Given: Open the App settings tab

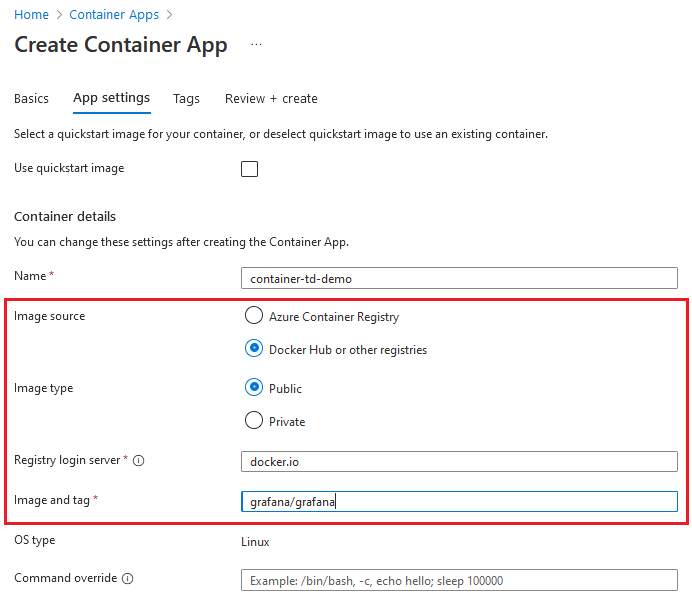Looking at the screenshot, I should click(111, 99).
